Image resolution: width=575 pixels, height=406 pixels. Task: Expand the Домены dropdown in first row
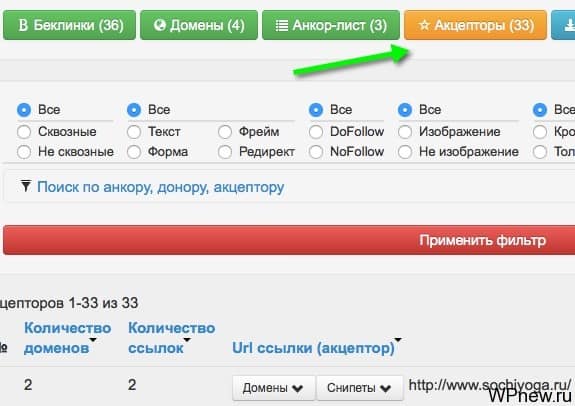[273, 388]
